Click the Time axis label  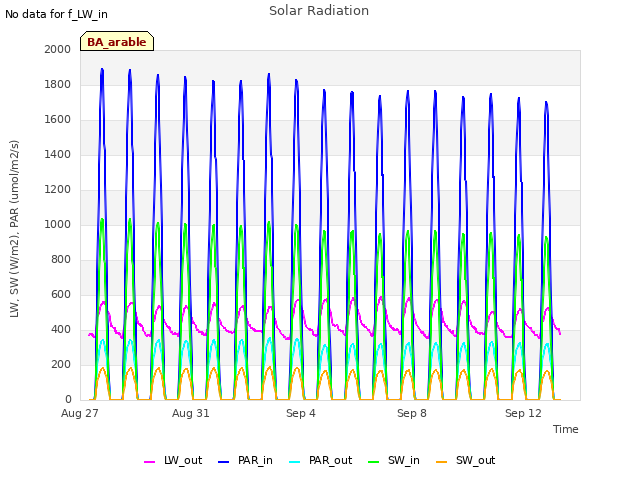pos(566,429)
